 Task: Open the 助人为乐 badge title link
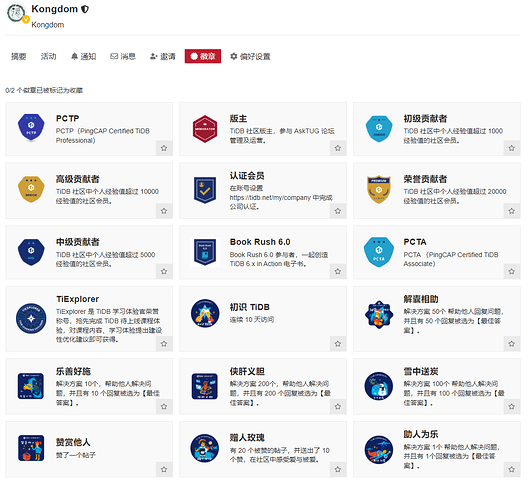coord(421,434)
